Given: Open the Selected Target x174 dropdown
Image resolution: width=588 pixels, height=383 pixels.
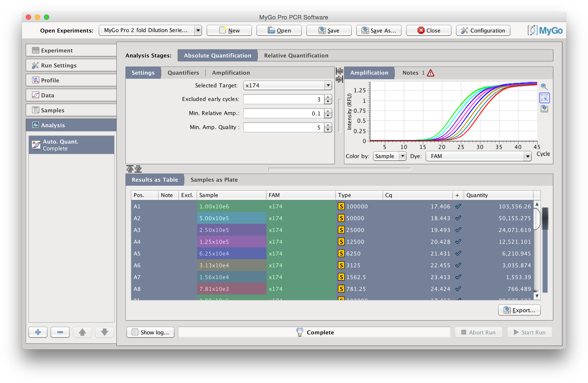Looking at the screenshot, I should (288, 85).
